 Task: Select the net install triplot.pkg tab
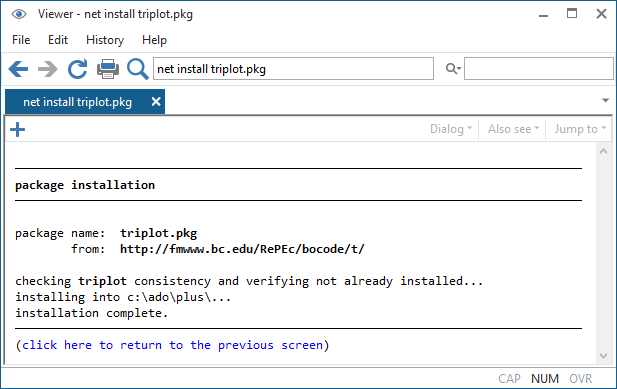[78, 102]
